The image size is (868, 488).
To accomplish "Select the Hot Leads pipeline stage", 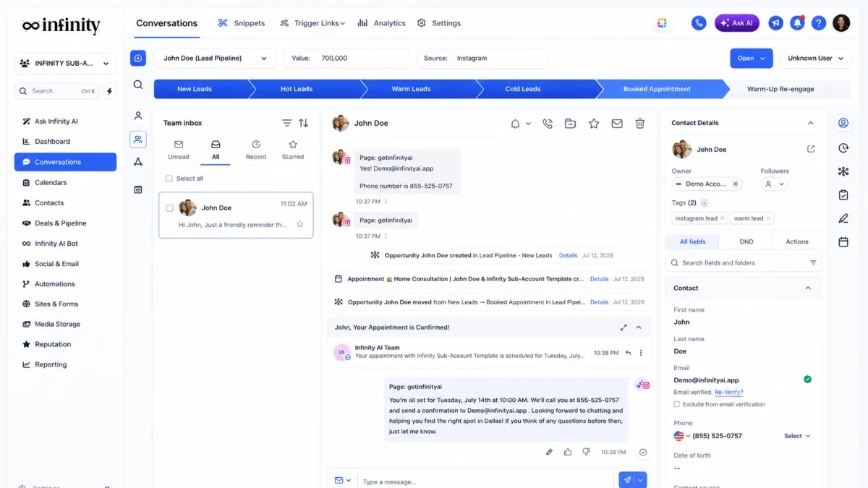I will 297,89.
